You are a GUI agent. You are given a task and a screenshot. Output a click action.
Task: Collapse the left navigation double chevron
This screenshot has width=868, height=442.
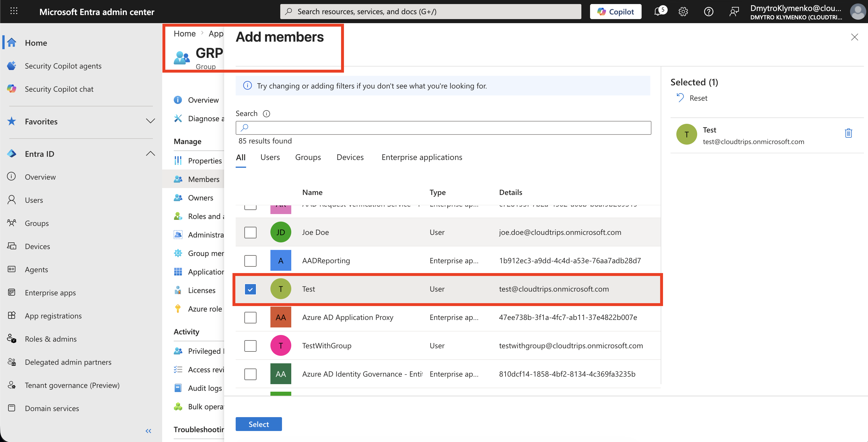coord(148,431)
